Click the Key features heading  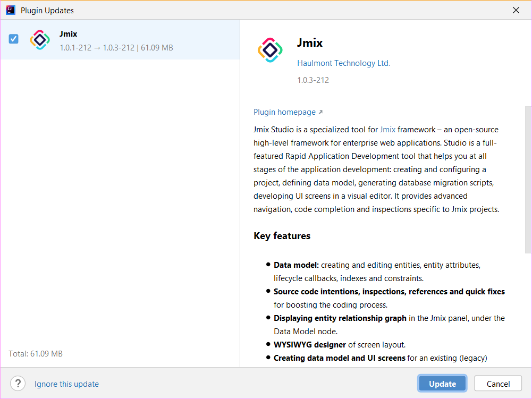(x=282, y=236)
